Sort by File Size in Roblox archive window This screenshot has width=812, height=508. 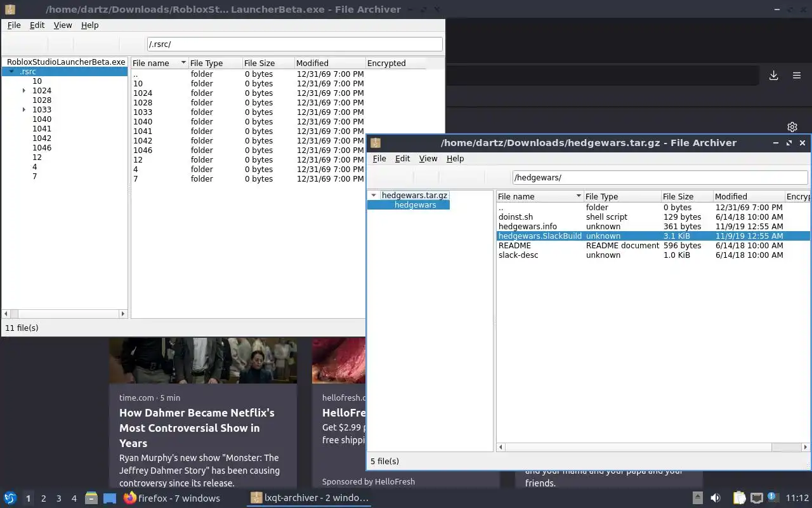268,63
